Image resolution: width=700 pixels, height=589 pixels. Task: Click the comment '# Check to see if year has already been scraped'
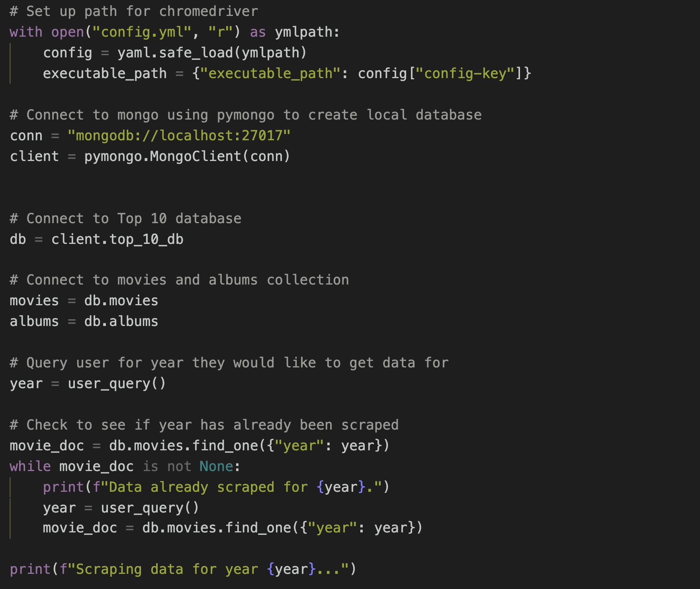204,425
